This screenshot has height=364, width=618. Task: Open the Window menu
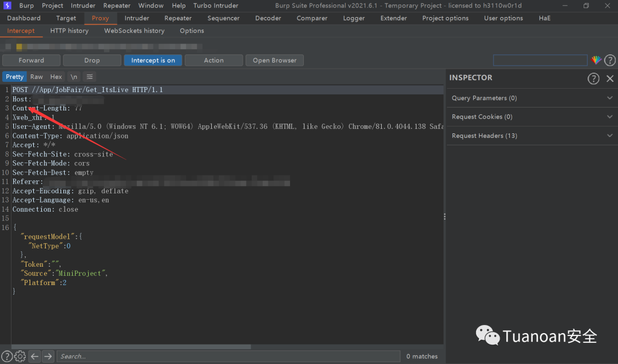click(151, 6)
